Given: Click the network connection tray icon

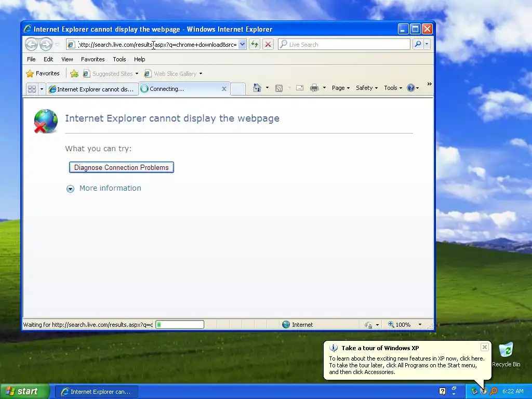Looking at the screenshot, I should click(474, 391).
